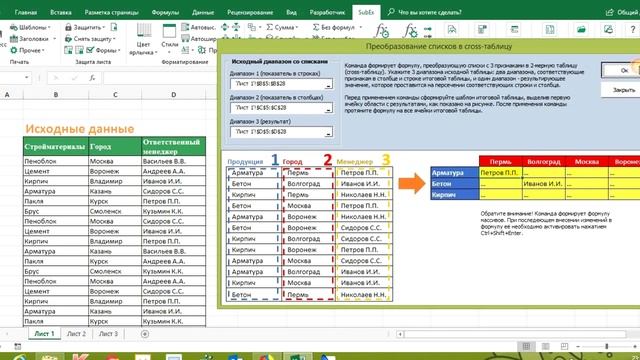
Task: Open the Цвет ярлычка tab color picker
Action: [x=143, y=39]
